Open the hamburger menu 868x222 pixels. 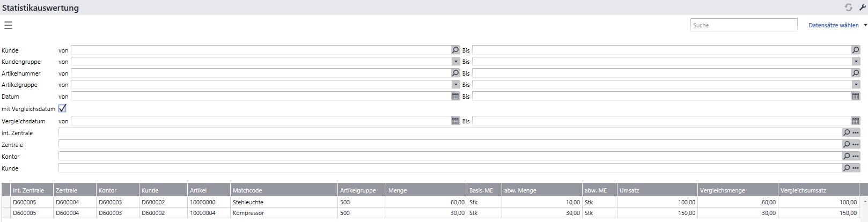click(x=8, y=25)
